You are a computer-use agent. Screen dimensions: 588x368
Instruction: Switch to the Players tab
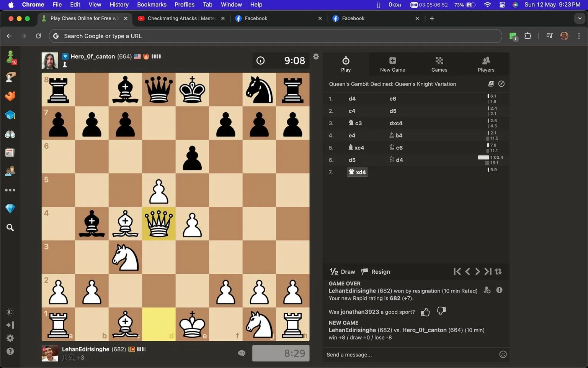(x=486, y=64)
